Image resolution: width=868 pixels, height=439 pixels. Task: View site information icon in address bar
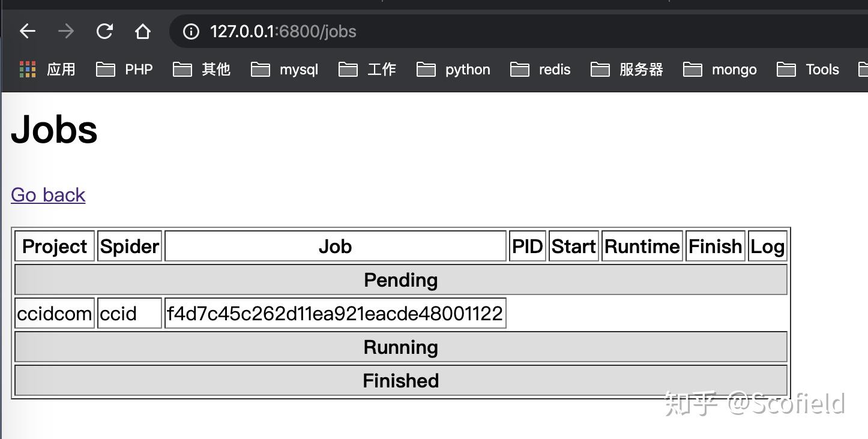tap(191, 31)
